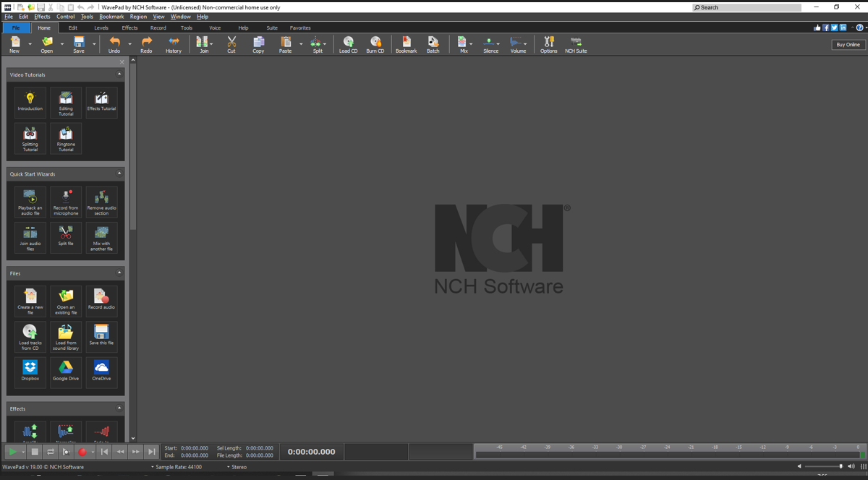
Task: Close the left sidebar panel
Action: [122, 62]
